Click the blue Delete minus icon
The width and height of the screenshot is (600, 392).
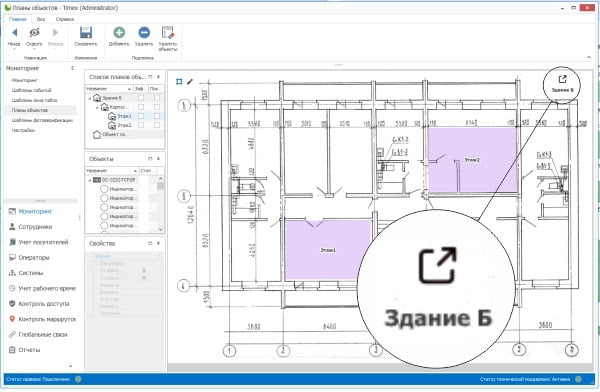click(x=144, y=33)
